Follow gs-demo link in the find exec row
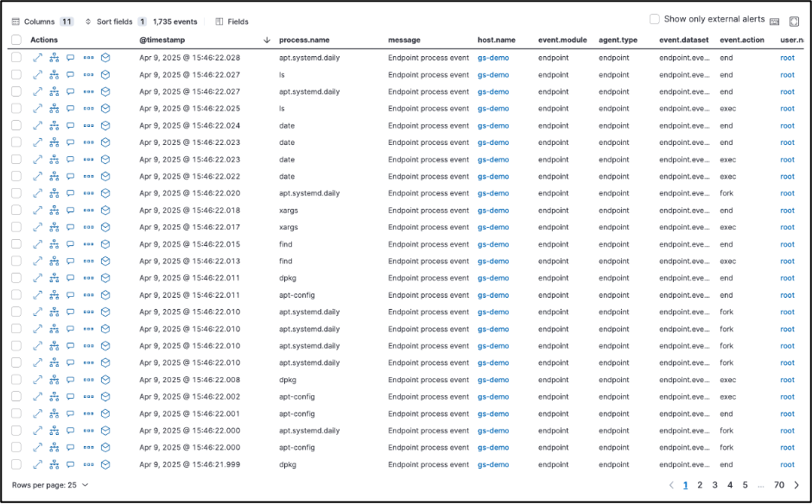The width and height of the screenshot is (812, 504). pyautogui.click(x=493, y=261)
